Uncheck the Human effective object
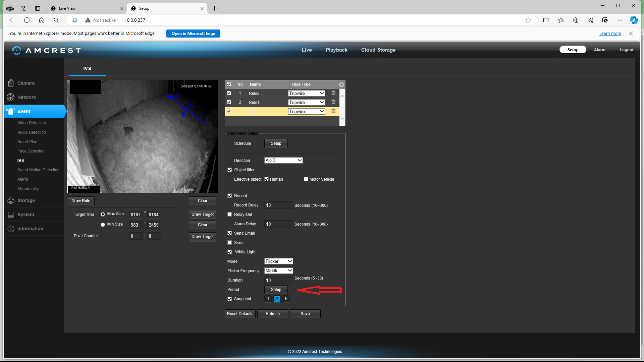 (267, 179)
